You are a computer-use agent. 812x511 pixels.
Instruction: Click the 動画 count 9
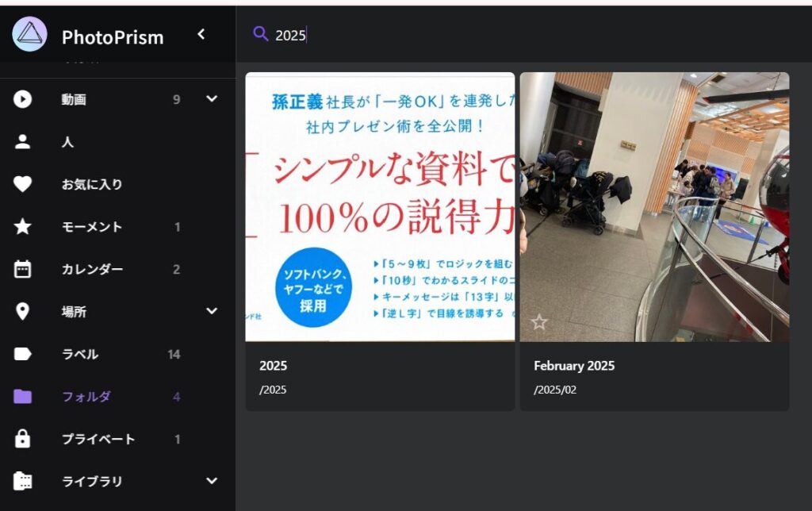coord(176,99)
